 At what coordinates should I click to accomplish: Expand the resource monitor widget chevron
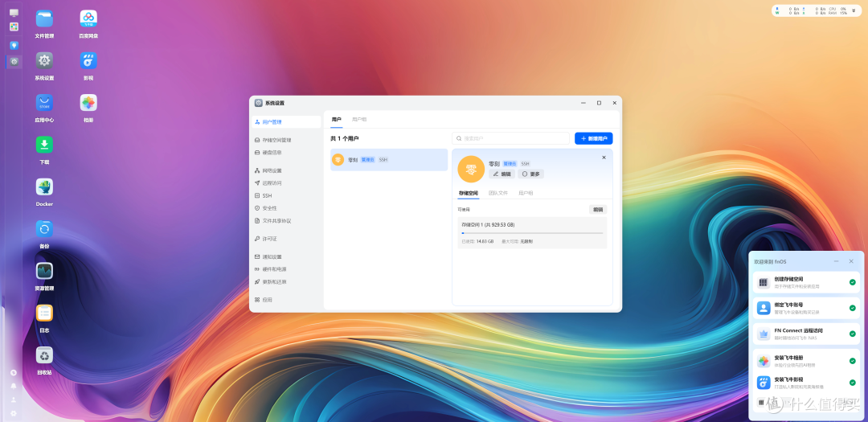pyautogui.click(x=853, y=10)
